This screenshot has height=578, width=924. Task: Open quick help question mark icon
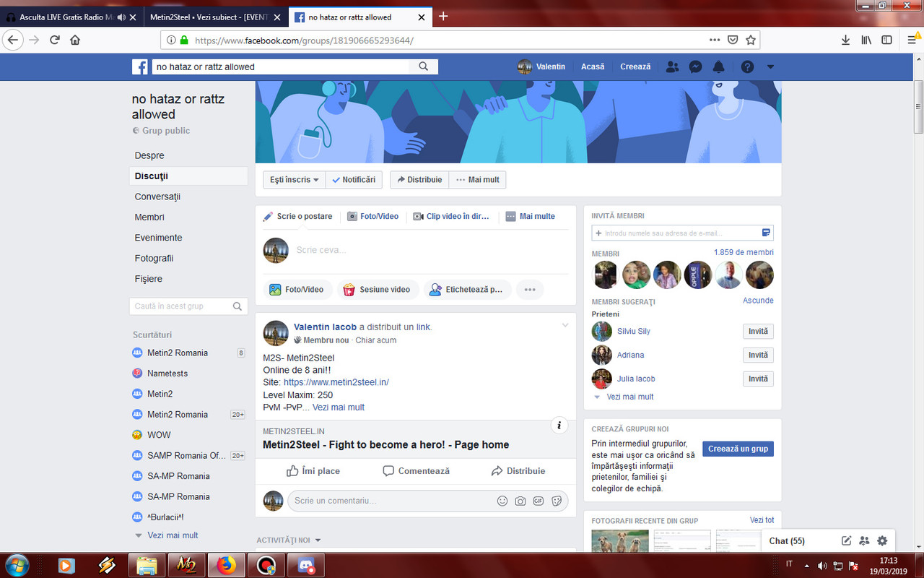747,66
